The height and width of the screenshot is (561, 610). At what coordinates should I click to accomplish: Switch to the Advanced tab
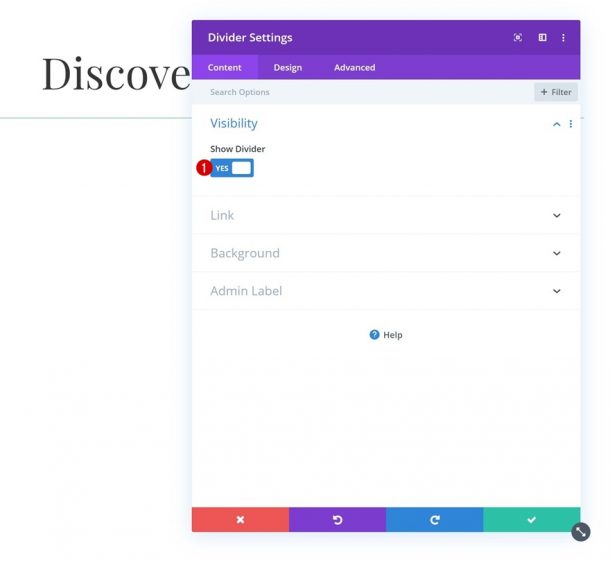coord(354,68)
